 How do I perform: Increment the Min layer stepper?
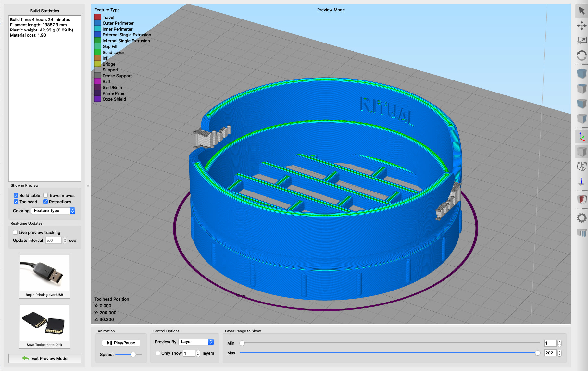pos(559,342)
